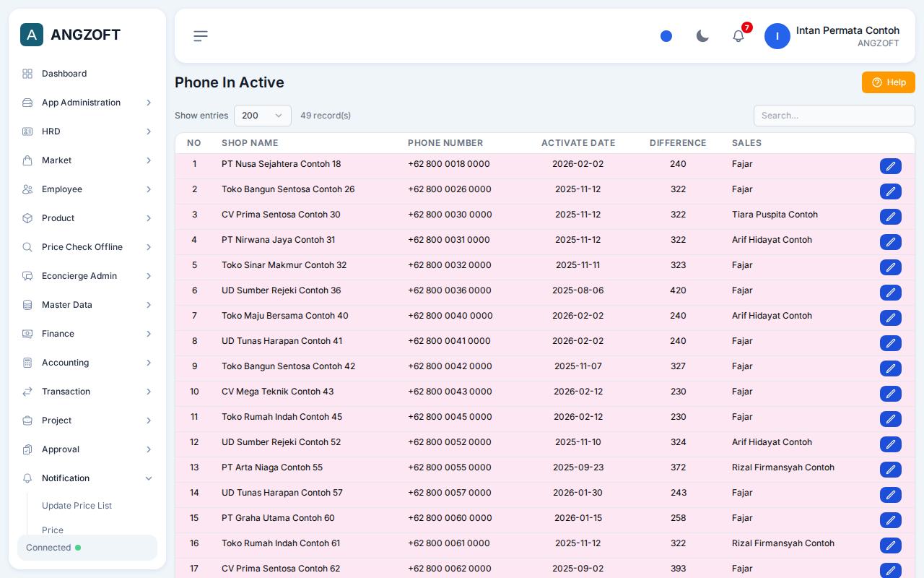Click the ANGZOFT logo icon
The image size is (924, 578).
[x=32, y=35]
